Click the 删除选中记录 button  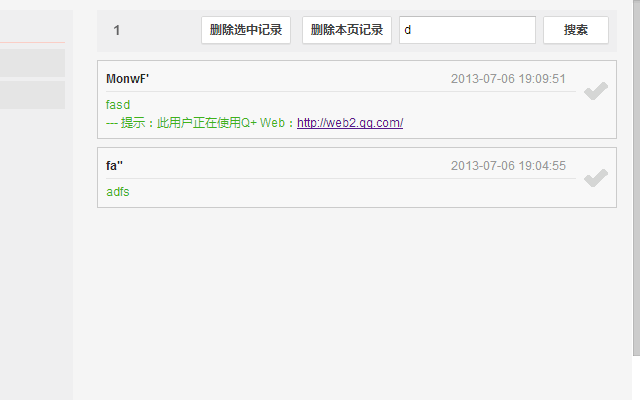(246, 30)
